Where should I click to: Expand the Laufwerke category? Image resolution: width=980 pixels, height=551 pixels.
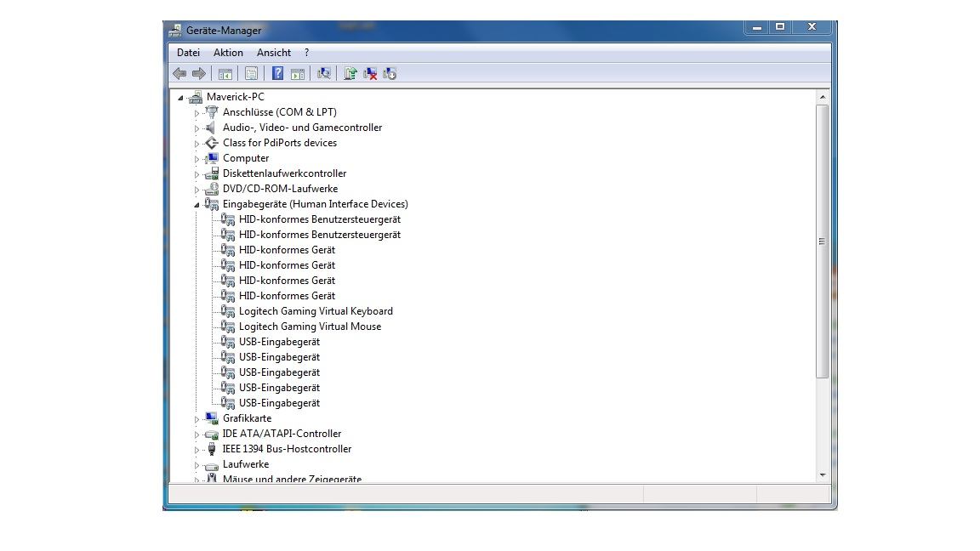[x=197, y=465]
